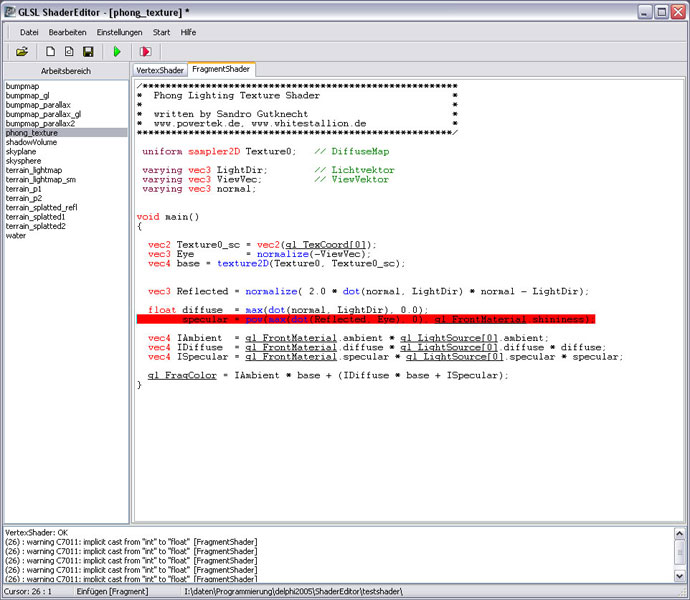Viewport: 690px width, 600px height.
Task: Select the water shader item
Action: point(16,236)
